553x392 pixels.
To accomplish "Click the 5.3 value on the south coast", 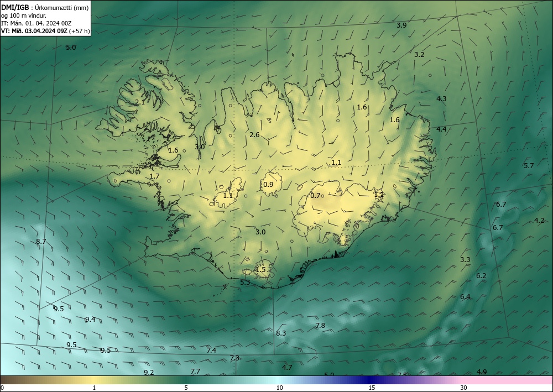I will pos(245,283).
